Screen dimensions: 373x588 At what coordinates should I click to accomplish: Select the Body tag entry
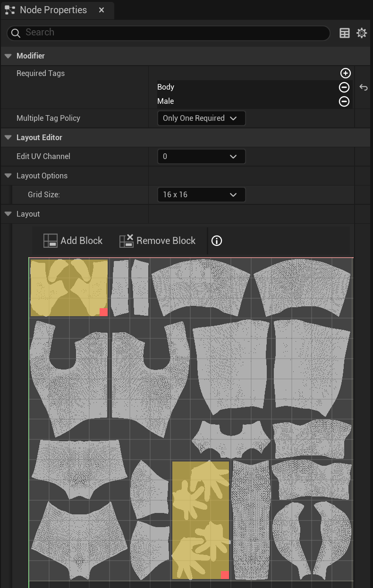166,87
